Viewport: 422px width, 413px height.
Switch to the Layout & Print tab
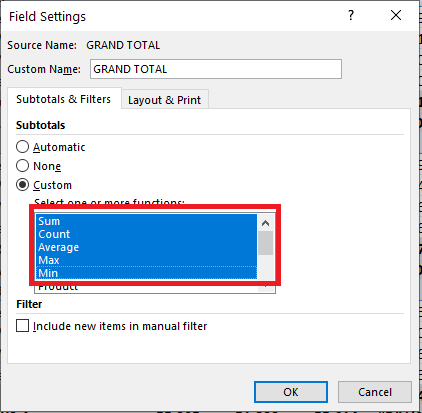[165, 100]
